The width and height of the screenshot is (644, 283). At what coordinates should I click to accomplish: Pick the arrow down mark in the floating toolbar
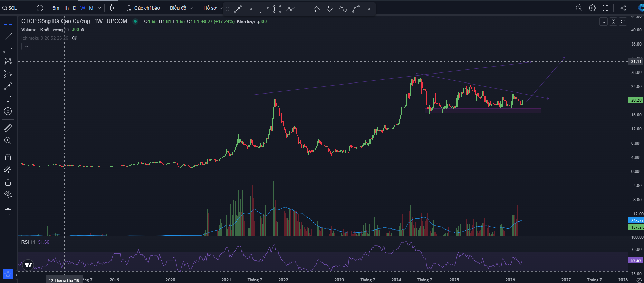pyautogui.click(x=330, y=9)
